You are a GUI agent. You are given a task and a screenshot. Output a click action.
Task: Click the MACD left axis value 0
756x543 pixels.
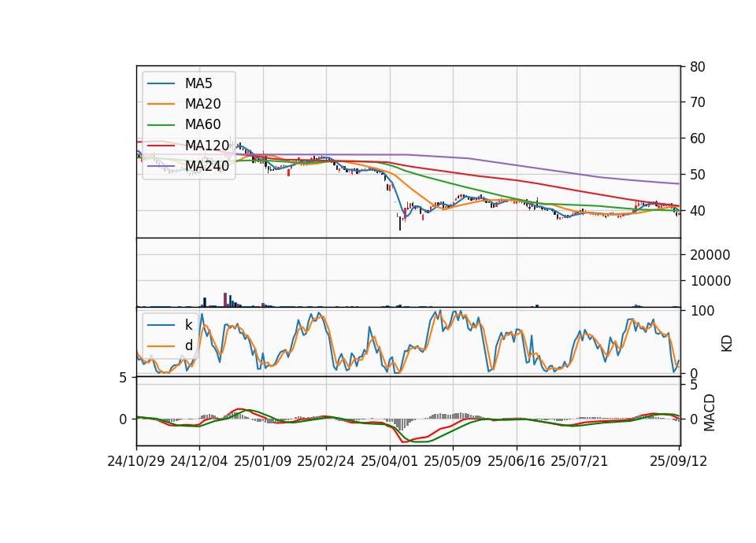tap(123, 419)
